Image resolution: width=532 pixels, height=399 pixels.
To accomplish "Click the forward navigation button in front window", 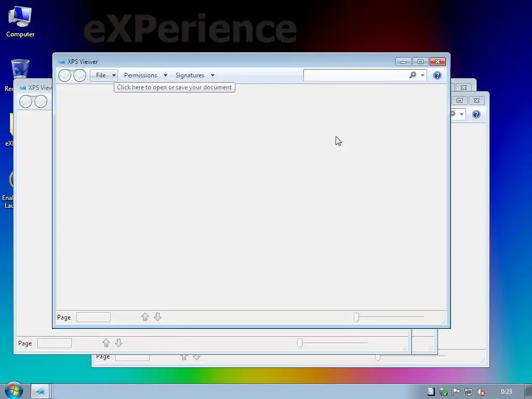I will pos(79,75).
